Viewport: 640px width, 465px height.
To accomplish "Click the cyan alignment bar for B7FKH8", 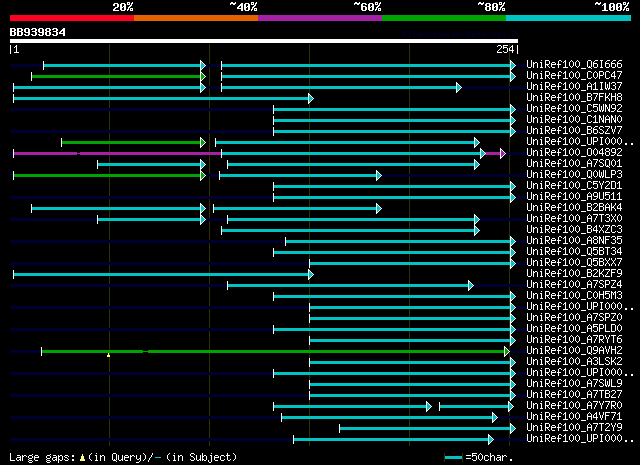I will (163, 98).
